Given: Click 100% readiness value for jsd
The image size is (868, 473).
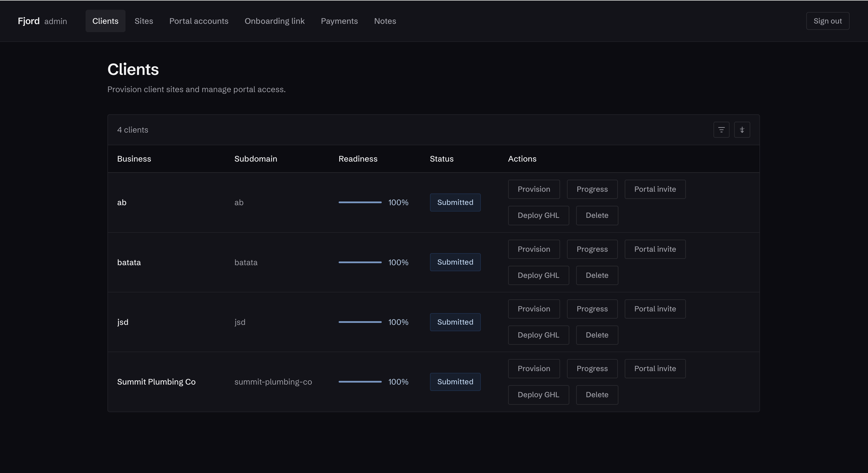Looking at the screenshot, I should (398, 322).
